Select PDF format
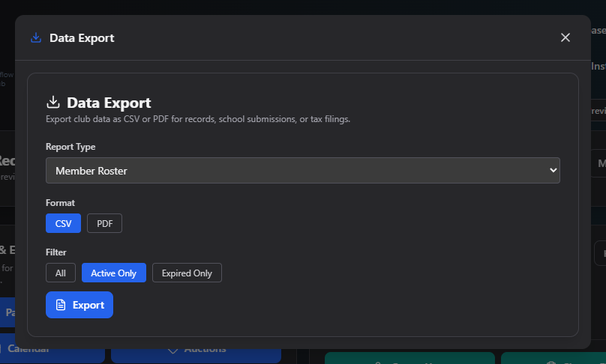 104,223
